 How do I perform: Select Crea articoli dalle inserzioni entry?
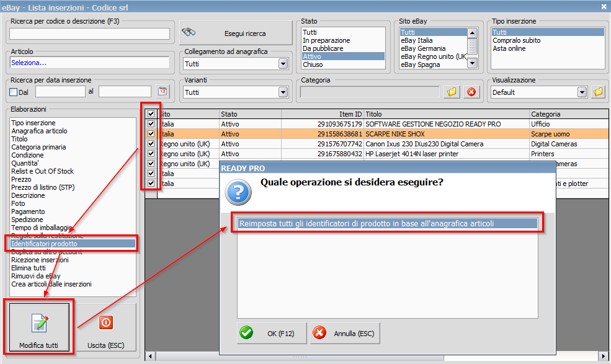tap(73, 284)
